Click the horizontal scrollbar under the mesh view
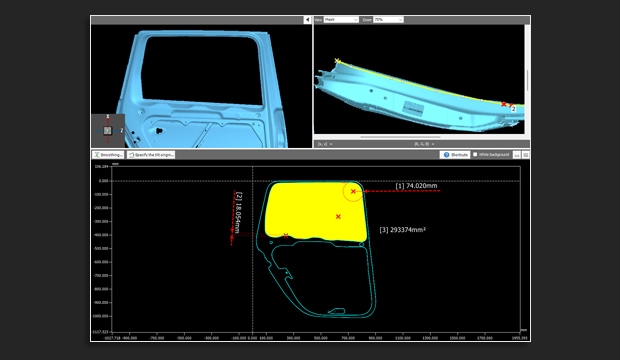Image resolution: width=620 pixels, height=360 pixels. click(400, 137)
